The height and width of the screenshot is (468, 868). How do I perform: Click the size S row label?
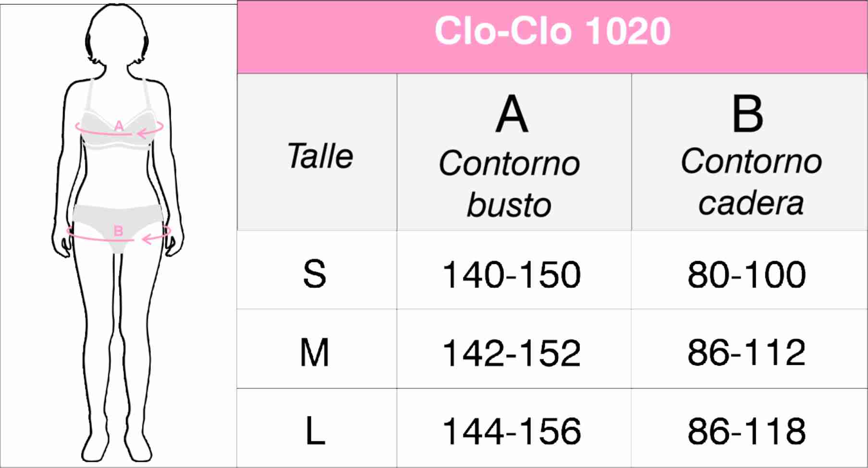coord(315,274)
